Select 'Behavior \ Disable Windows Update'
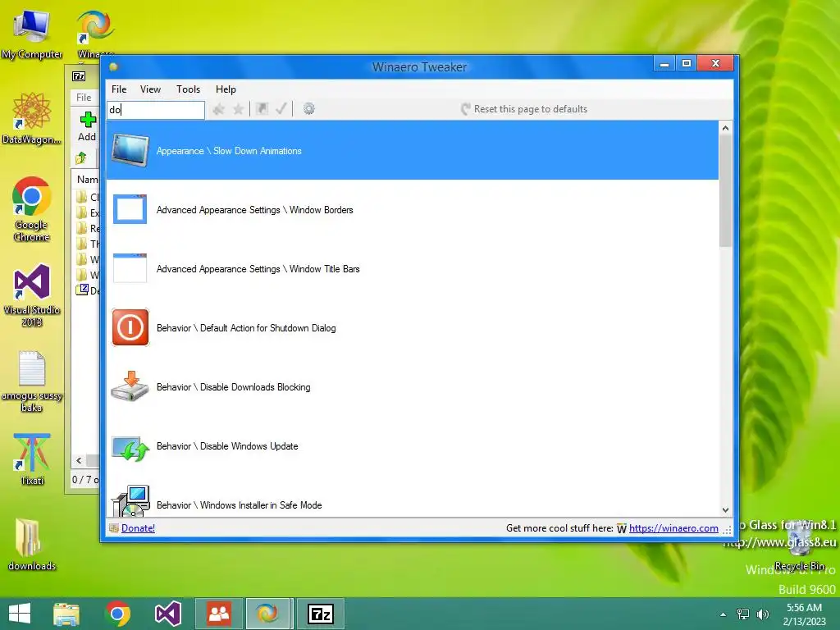Screen dimensions: 840x630 pos(412,445)
